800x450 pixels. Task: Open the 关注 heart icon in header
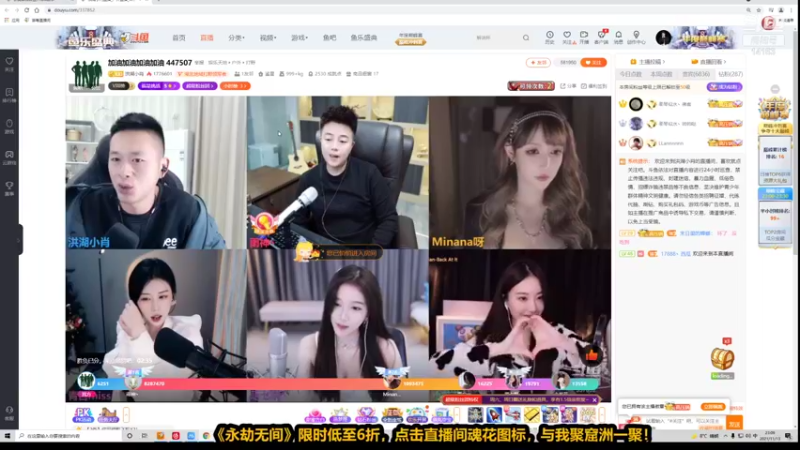pos(567,37)
